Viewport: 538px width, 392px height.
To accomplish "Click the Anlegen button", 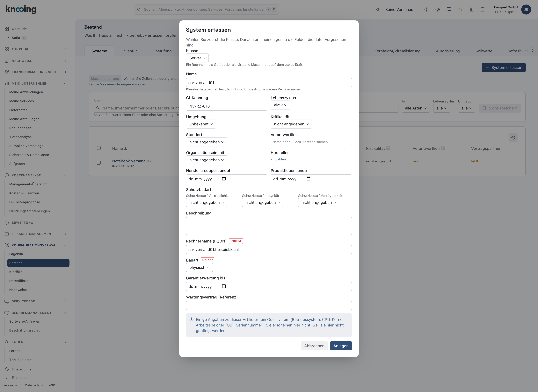I will (341, 346).
